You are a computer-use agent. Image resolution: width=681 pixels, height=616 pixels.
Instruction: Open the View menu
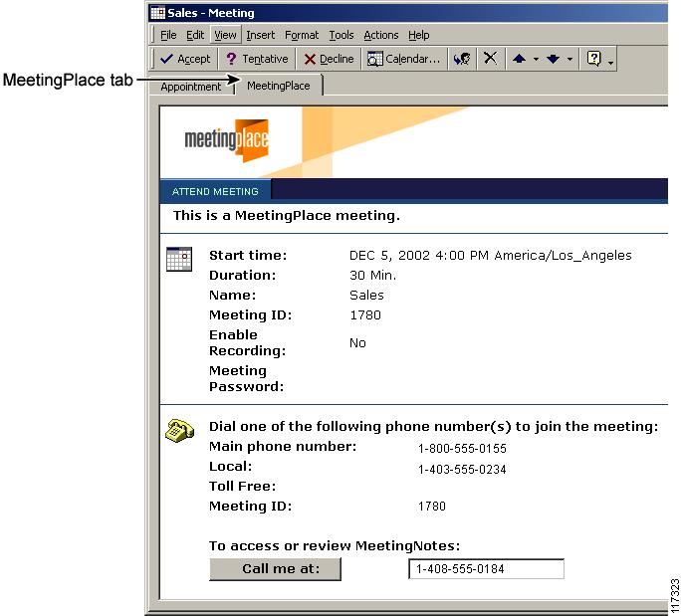tap(225, 35)
